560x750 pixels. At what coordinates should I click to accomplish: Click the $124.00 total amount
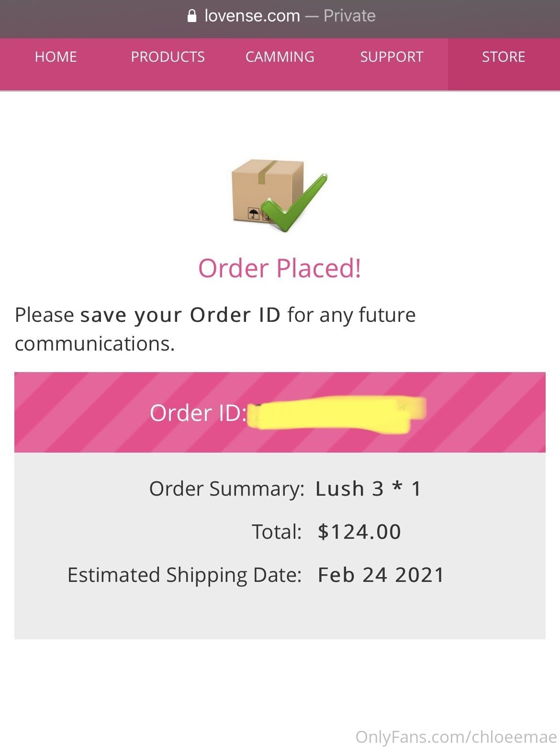tap(359, 532)
